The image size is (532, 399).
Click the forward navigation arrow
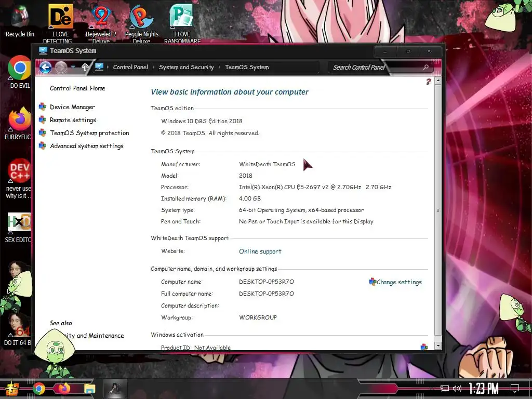pyautogui.click(x=61, y=67)
